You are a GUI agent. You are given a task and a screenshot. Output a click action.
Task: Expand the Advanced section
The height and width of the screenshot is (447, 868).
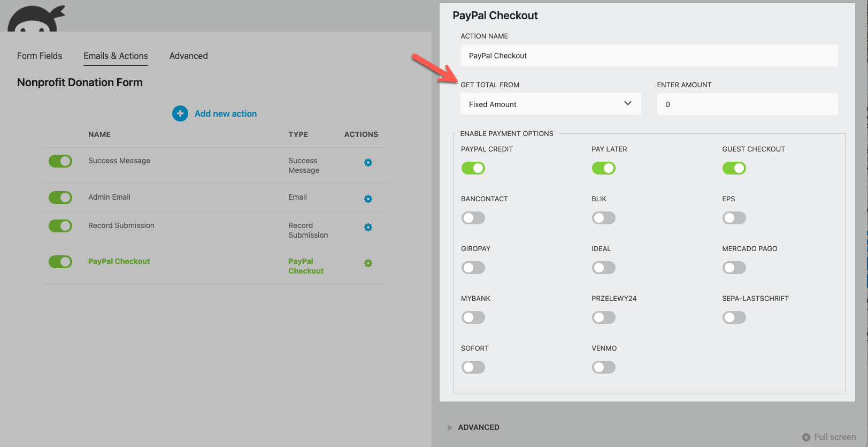click(478, 427)
